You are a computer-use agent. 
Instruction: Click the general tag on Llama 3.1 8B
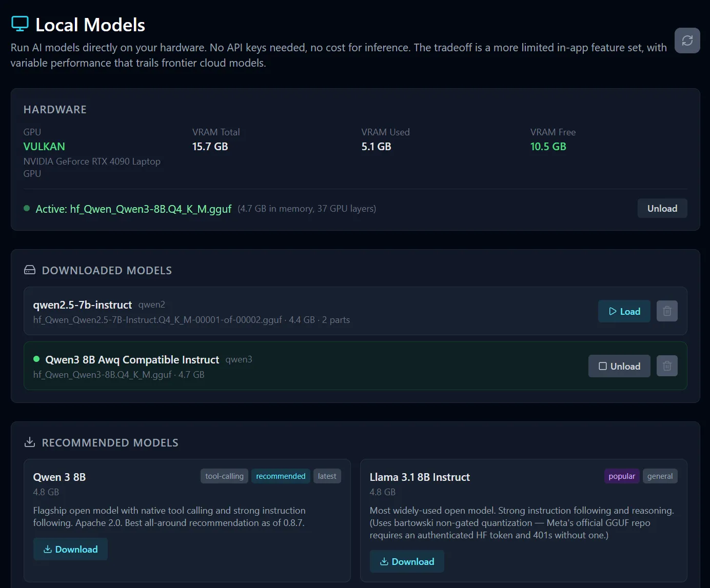tap(660, 476)
